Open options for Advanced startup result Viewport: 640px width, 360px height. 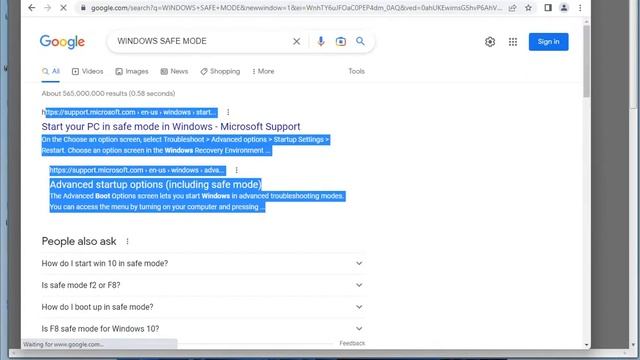pyautogui.click(x=236, y=170)
